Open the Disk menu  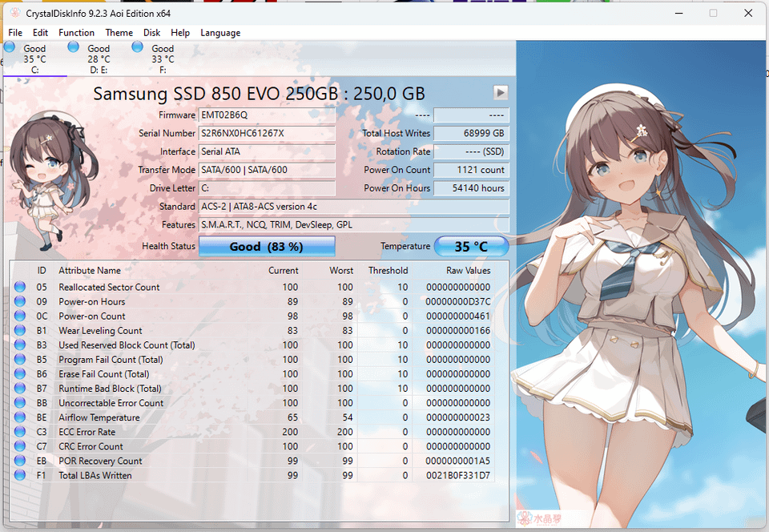click(x=152, y=33)
